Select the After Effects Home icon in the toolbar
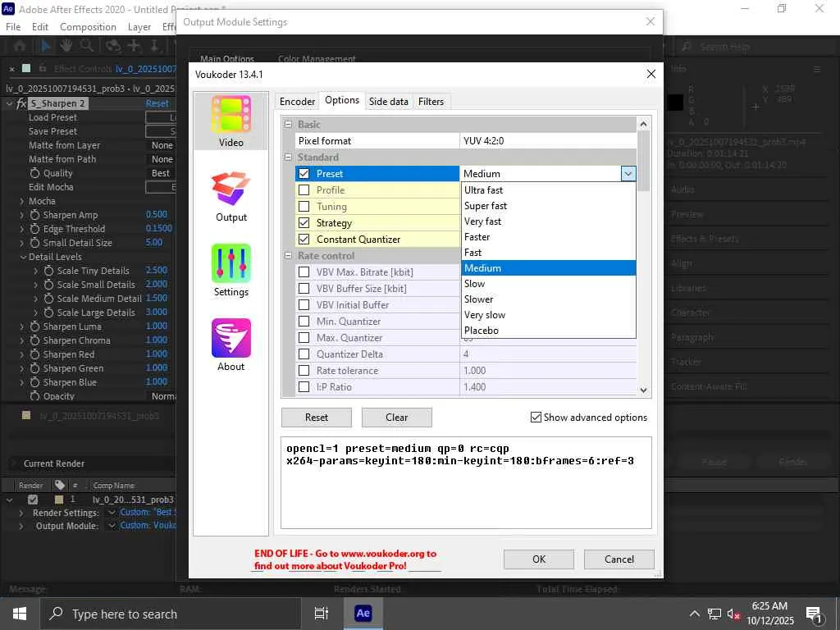 tap(20, 46)
